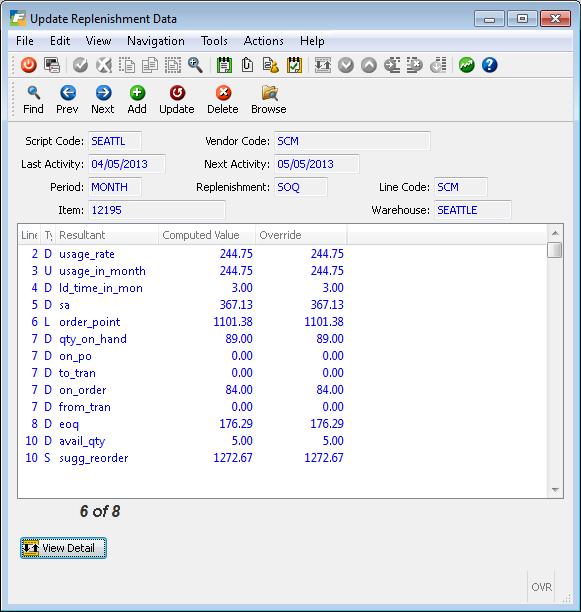
Task: Add a new record
Action: [x=137, y=100]
